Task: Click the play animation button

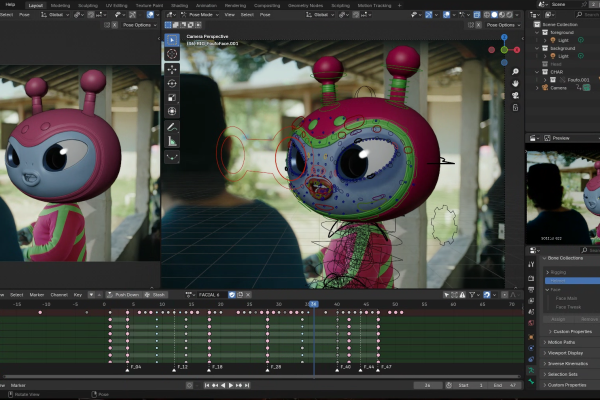Action: coord(231,385)
